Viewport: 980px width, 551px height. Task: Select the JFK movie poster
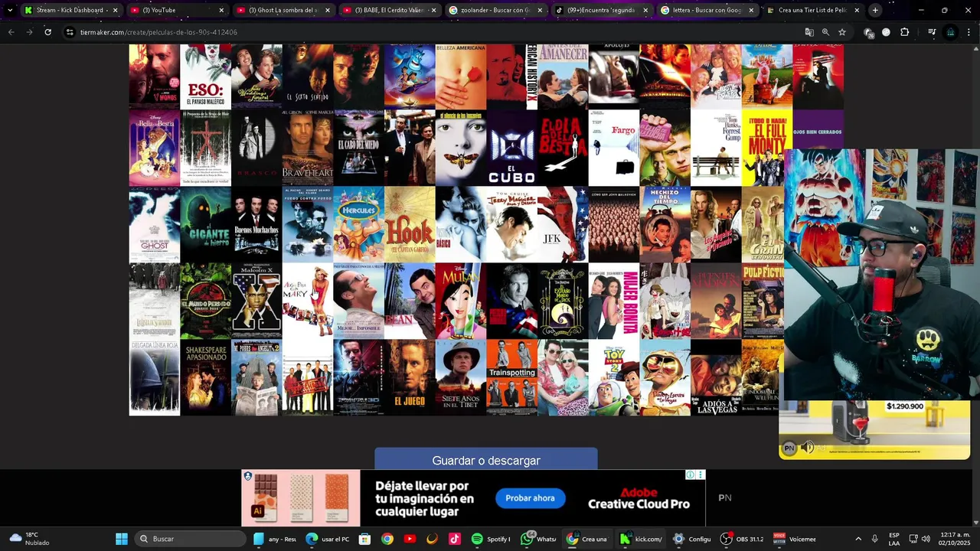click(x=563, y=224)
